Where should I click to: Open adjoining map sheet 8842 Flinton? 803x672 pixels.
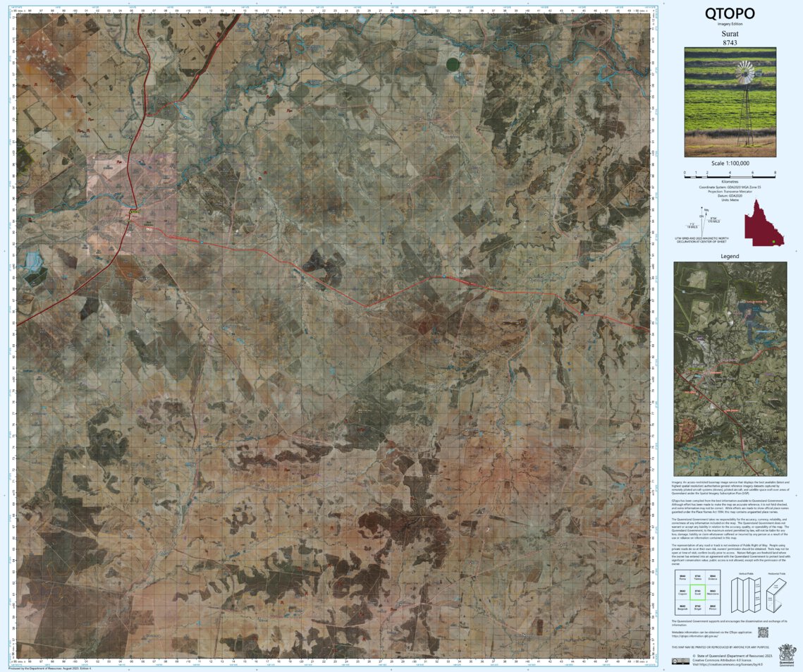coord(712,606)
